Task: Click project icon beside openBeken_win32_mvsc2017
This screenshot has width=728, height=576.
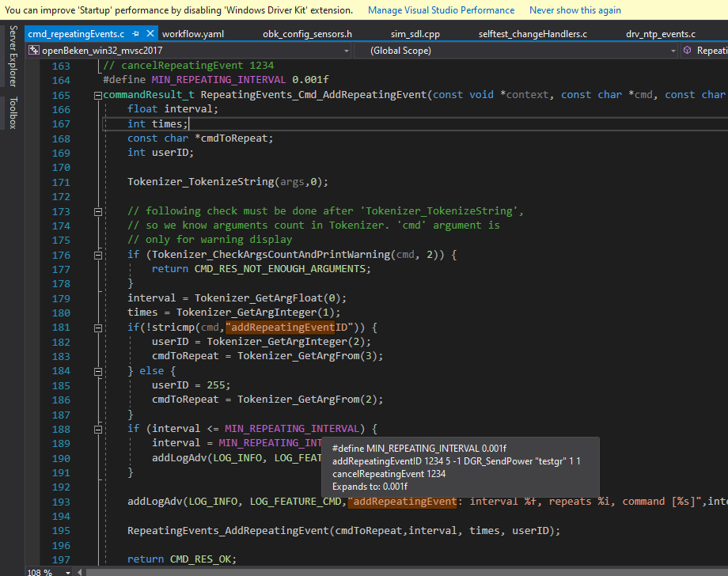Action: pos(33,50)
